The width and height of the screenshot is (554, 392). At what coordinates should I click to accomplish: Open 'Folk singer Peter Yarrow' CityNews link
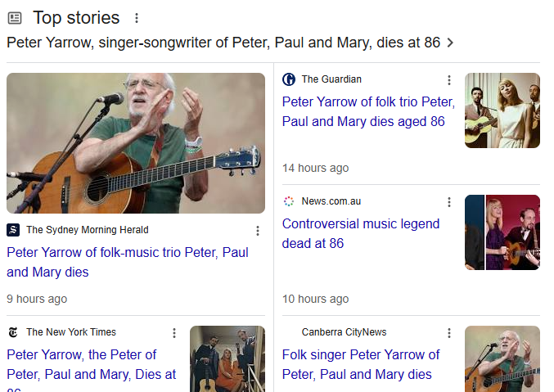[x=361, y=364]
